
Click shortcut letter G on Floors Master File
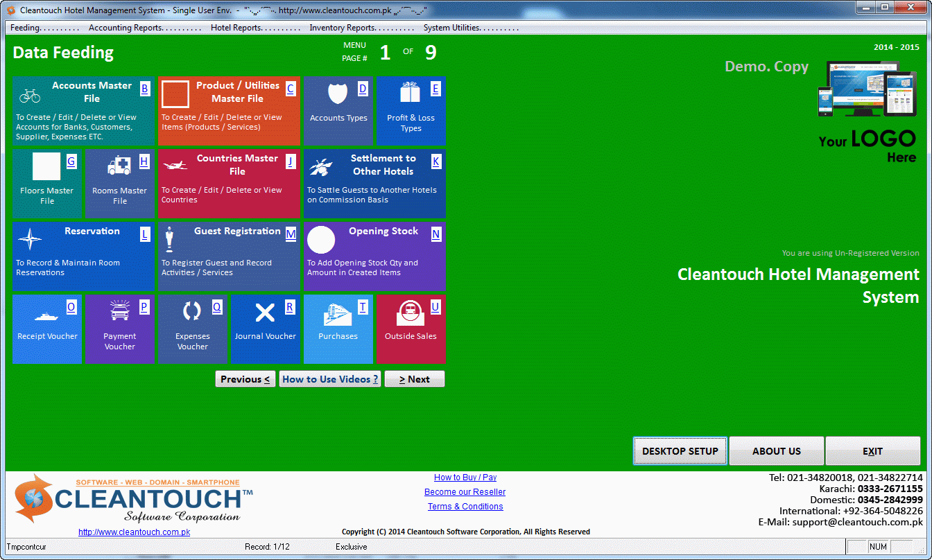[71, 161]
